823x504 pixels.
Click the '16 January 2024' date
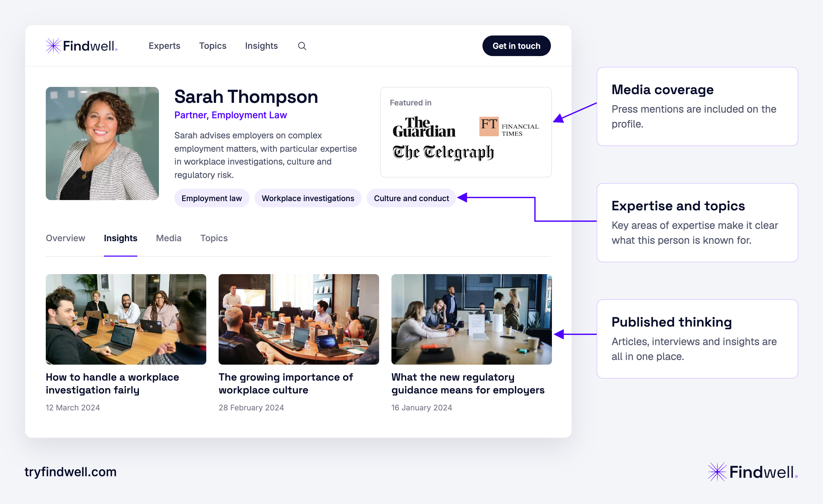click(422, 408)
